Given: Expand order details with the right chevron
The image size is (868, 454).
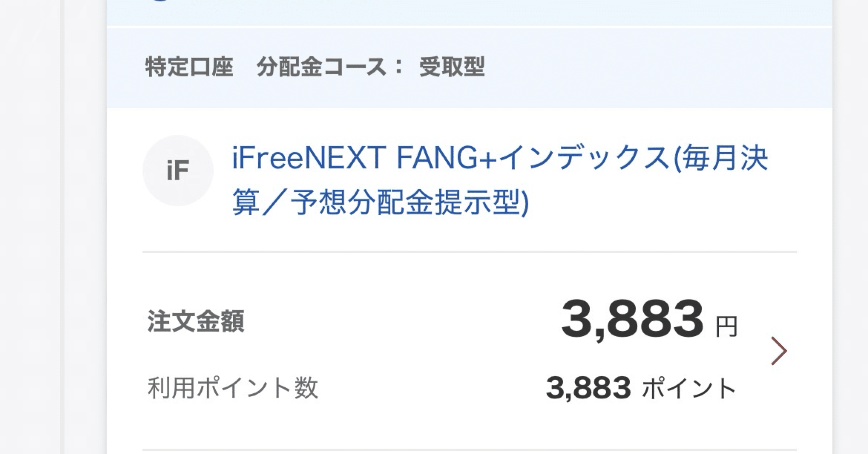Looking at the screenshot, I should point(778,351).
